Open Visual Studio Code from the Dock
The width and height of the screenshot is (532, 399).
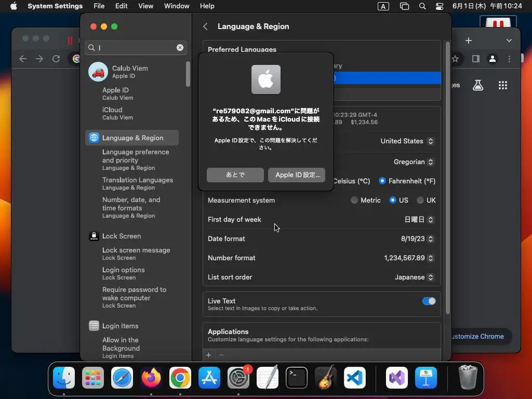click(x=354, y=378)
